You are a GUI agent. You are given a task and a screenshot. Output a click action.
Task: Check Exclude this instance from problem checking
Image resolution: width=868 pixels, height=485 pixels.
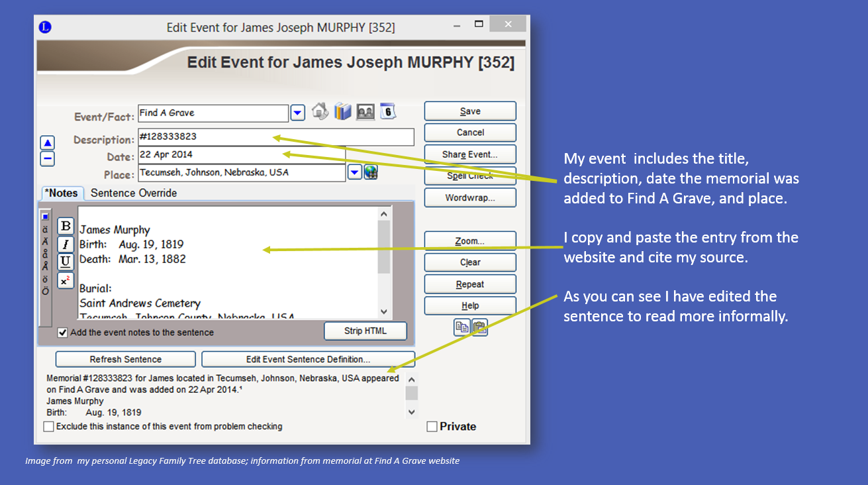click(48, 427)
